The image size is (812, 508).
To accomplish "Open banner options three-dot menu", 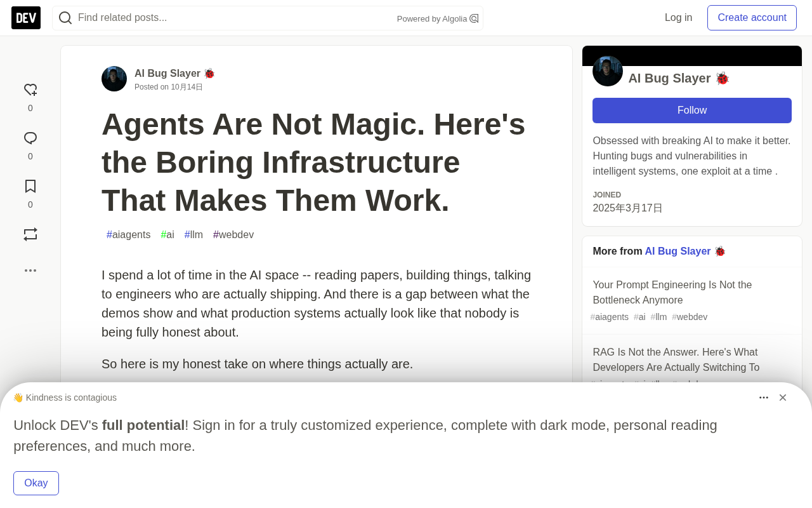I will point(764,398).
